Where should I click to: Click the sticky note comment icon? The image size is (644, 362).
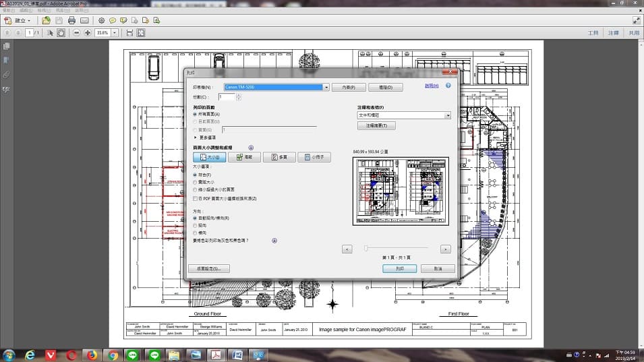pyautogui.click(x=113, y=21)
